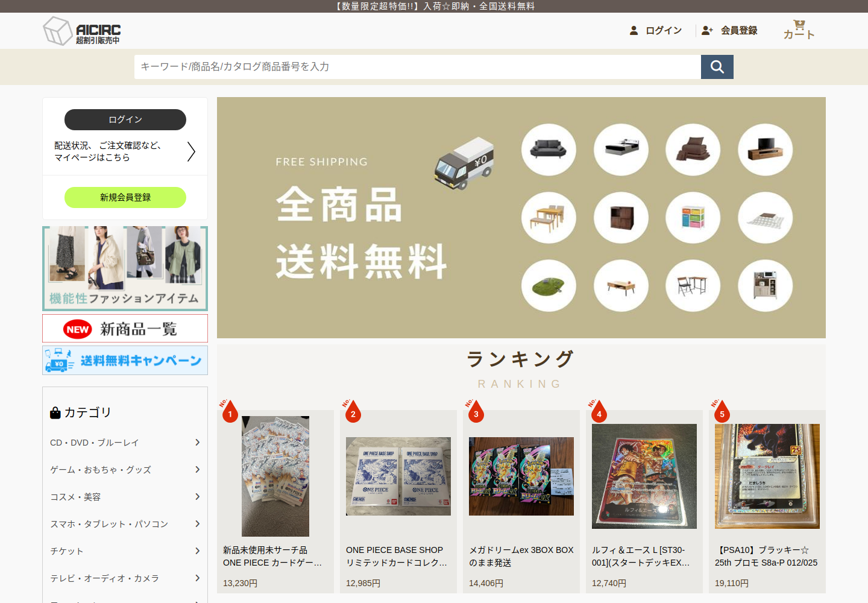Screen dimensions: 868x603
Task: Click the dark ログイン sidebar button
Action: pos(125,119)
